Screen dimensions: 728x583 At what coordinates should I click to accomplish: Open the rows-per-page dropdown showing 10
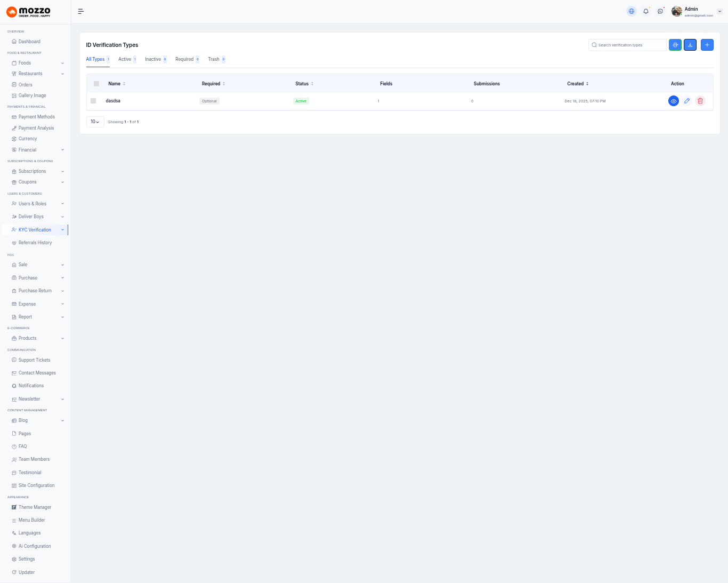tap(95, 122)
